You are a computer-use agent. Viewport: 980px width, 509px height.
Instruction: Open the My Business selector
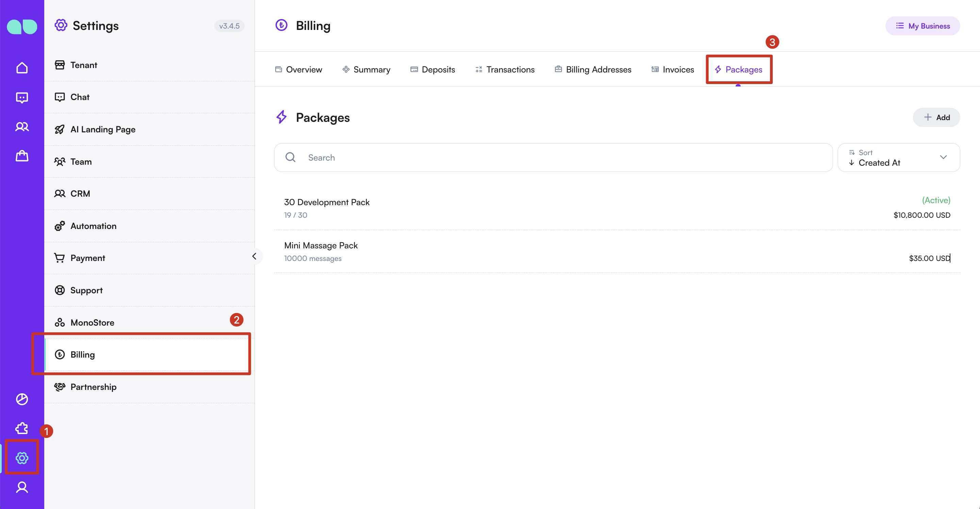tap(922, 26)
